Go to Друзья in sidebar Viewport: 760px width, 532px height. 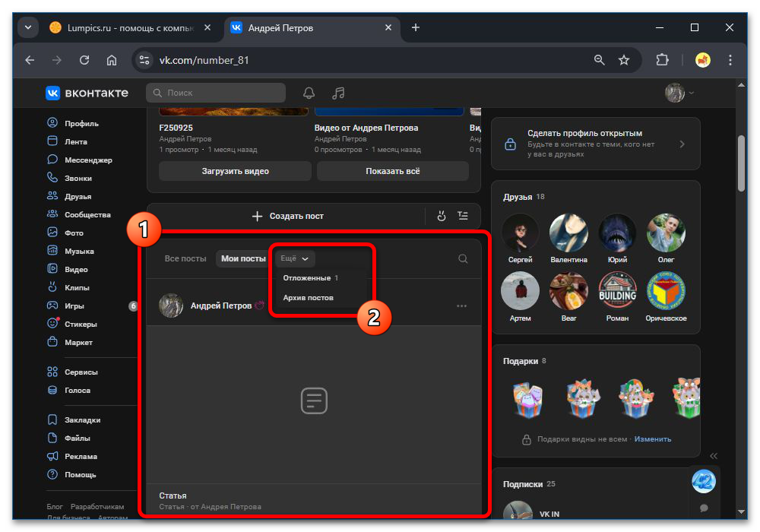tap(69, 196)
